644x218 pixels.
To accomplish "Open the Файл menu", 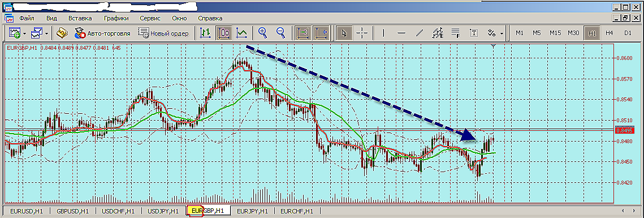I will click(x=27, y=18).
